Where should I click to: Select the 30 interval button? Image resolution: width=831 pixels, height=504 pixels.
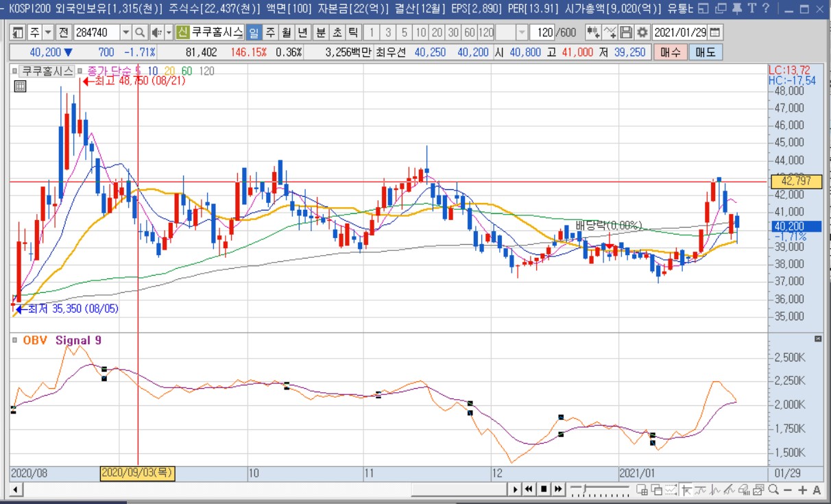pyautogui.click(x=453, y=33)
